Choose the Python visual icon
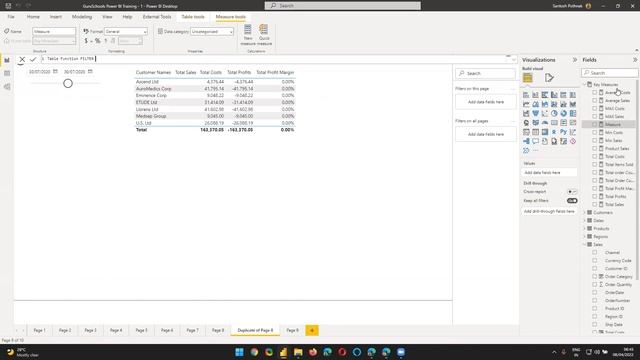The width and height of the screenshot is (640, 360). 564,132
